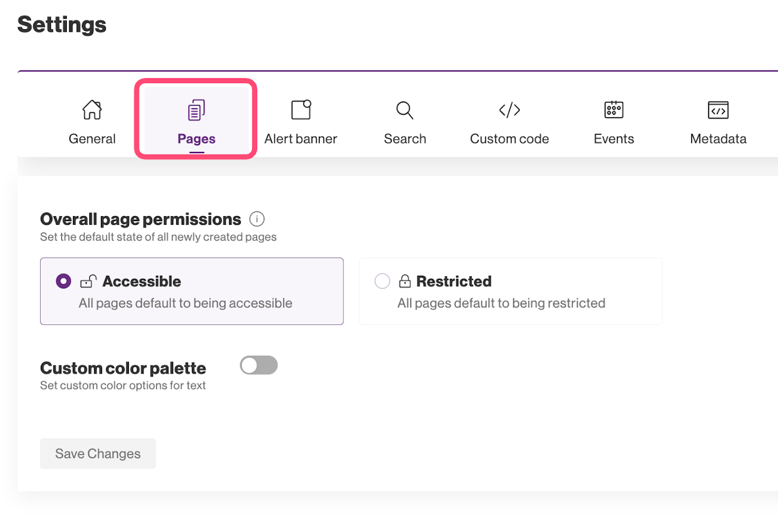This screenshot has width=778, height=532.
Task: Enable the Custom color palette toggle
Action: click(259, 365)
